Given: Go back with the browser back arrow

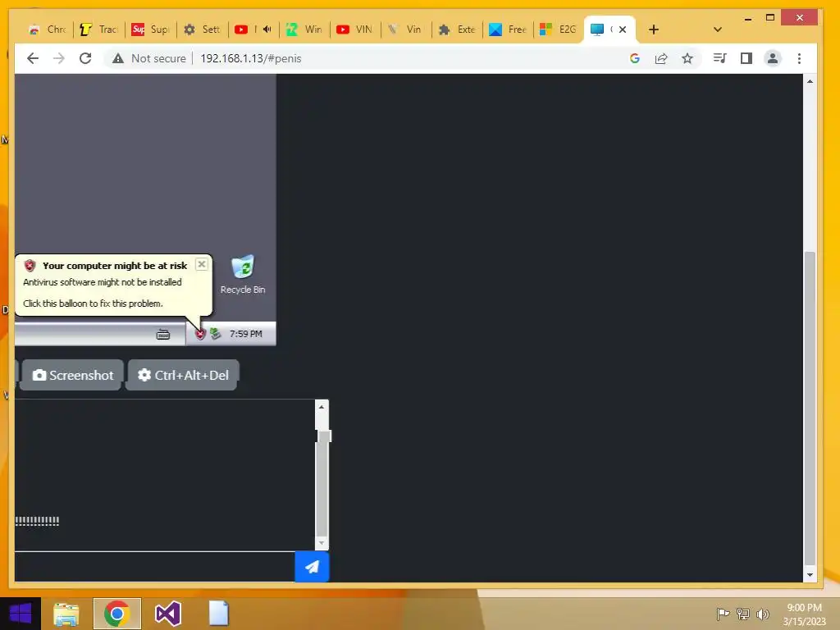Looking at the screenshot, I should tap(33, 58).
